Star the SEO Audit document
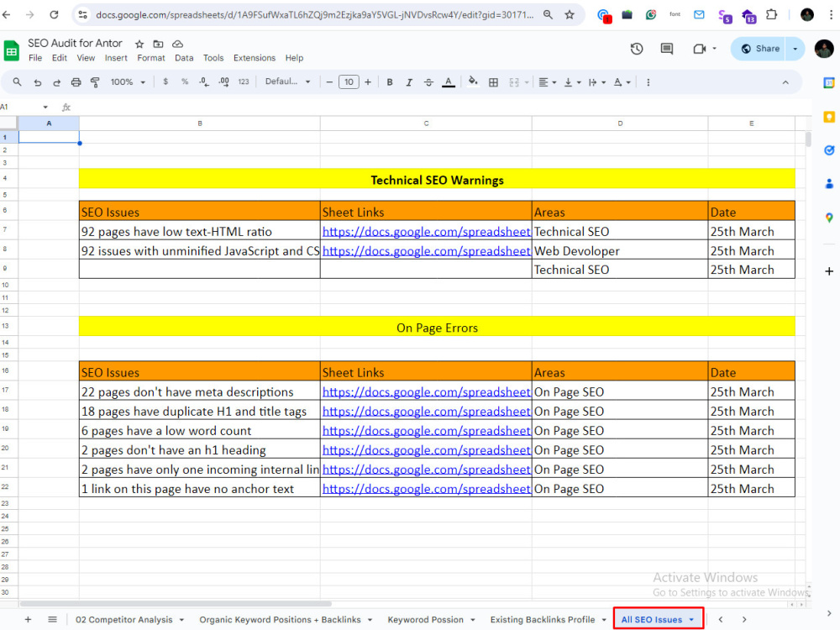Screen dimensions: 840x630 [139, 44]
